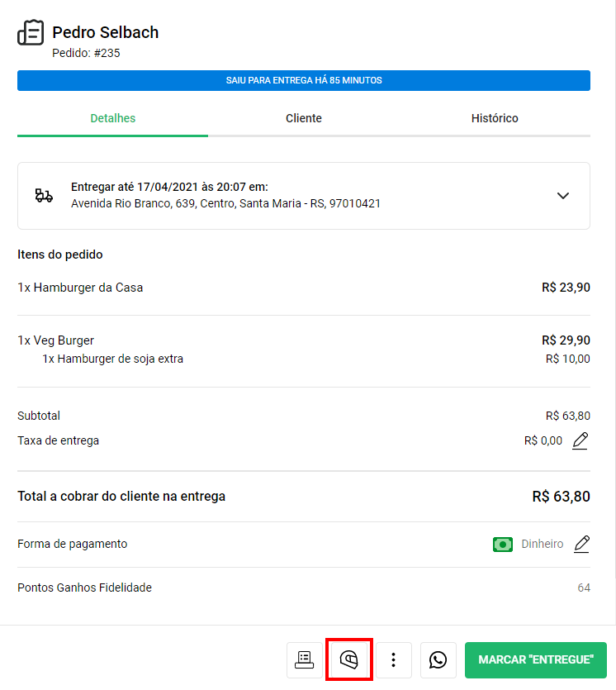Edit the delivery fee pencil icon
The height and width of the screenshot is (690, 616).
580,440
